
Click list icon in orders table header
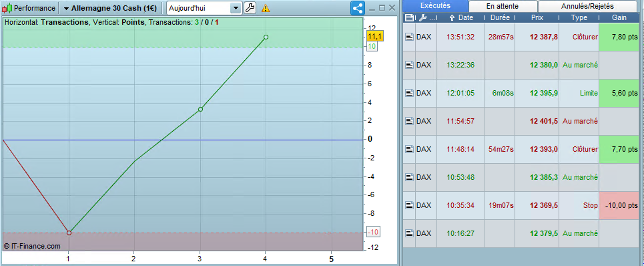click(409, 17)
